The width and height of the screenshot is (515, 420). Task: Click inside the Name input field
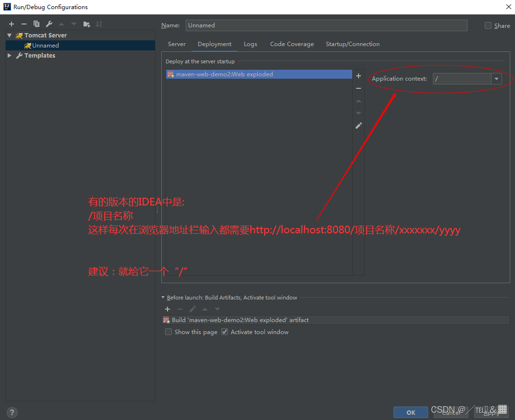pyautogui.click(x=326, y=25)
